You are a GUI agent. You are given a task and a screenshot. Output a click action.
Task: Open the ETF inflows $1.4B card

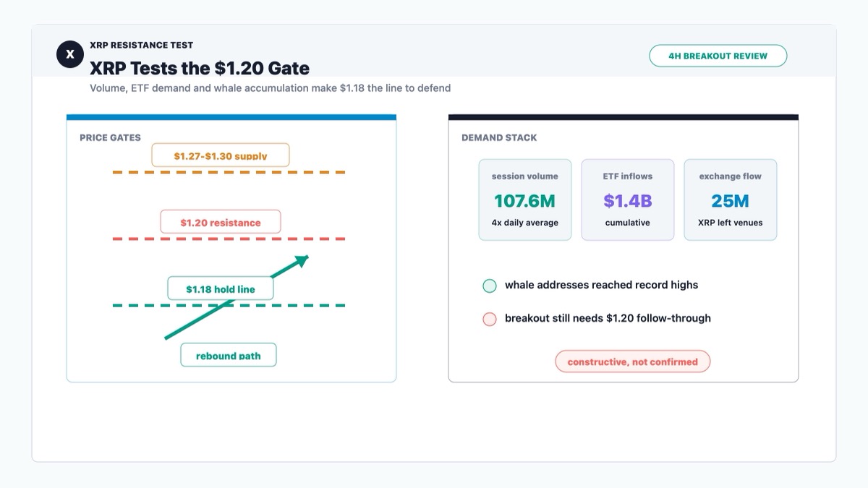[628, 200]
